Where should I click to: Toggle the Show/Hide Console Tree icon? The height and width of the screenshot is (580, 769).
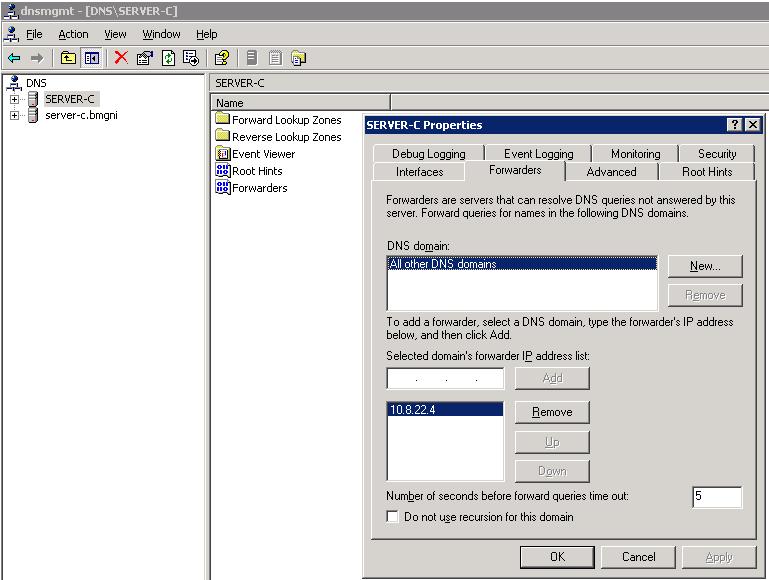pos(92,58)
